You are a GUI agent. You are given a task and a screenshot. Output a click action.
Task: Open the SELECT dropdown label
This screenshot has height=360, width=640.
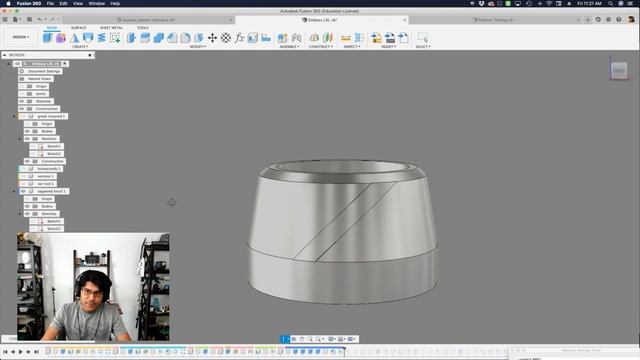pos(423,47)
